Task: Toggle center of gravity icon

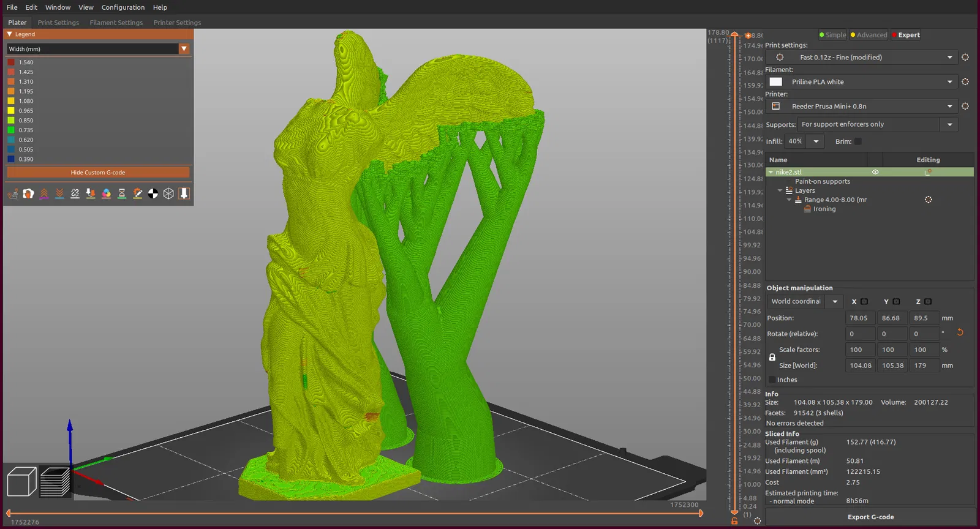Action: 153,193
